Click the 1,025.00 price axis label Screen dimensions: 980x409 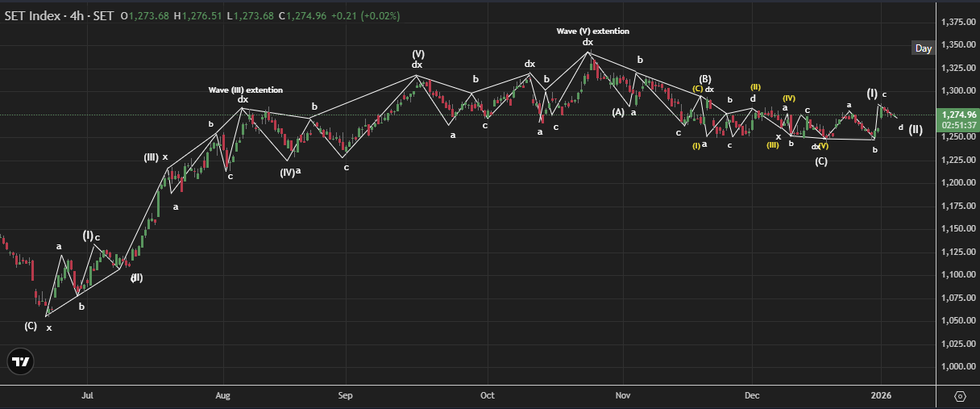coord(957,344)
